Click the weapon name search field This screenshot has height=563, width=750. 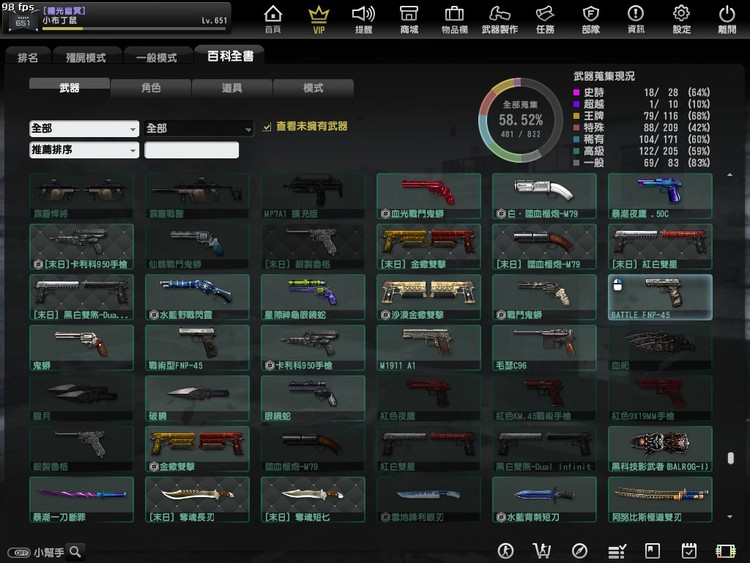pos(191,150)
